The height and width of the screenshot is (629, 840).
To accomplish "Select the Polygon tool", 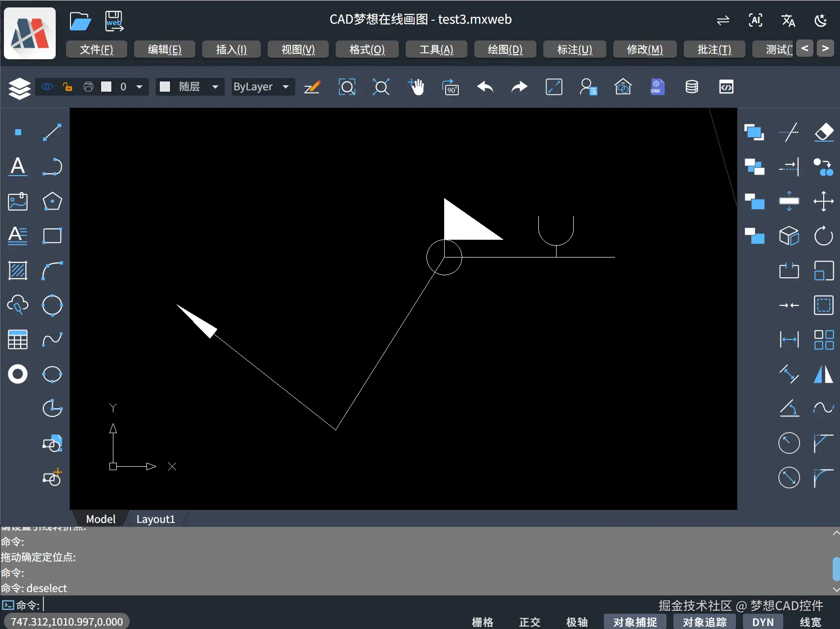I will 52,201.
